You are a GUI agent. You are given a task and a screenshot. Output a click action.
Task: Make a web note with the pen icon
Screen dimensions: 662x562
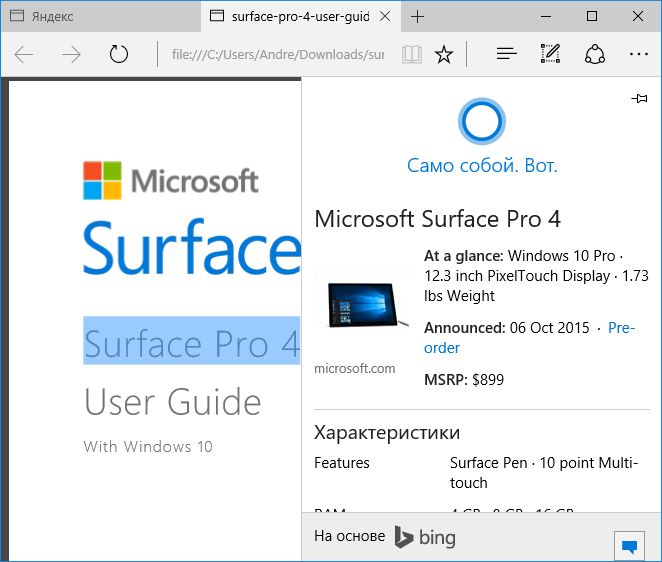click(550, 55)
